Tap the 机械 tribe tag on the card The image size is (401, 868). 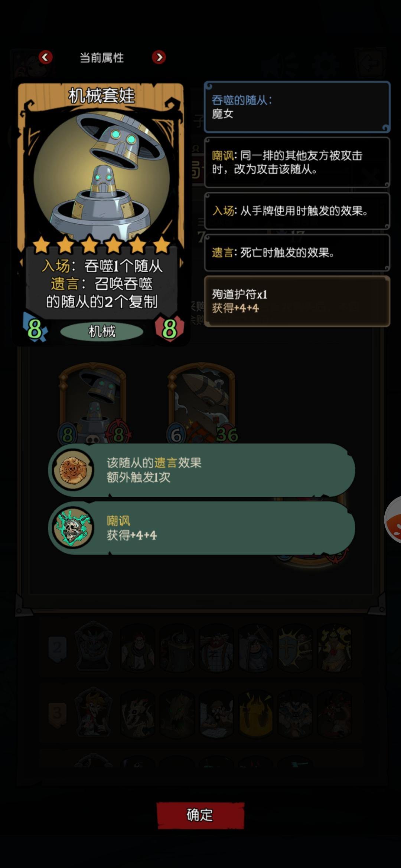pos(102,331)
